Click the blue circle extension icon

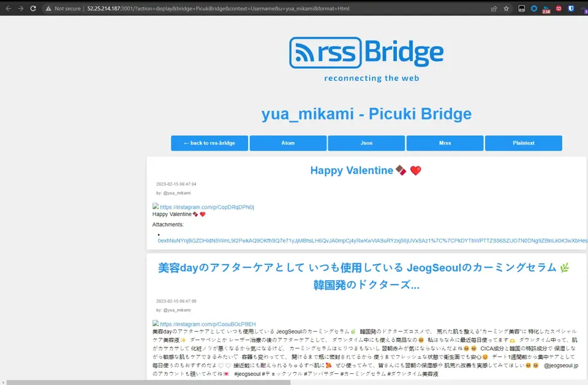point(534,8)
